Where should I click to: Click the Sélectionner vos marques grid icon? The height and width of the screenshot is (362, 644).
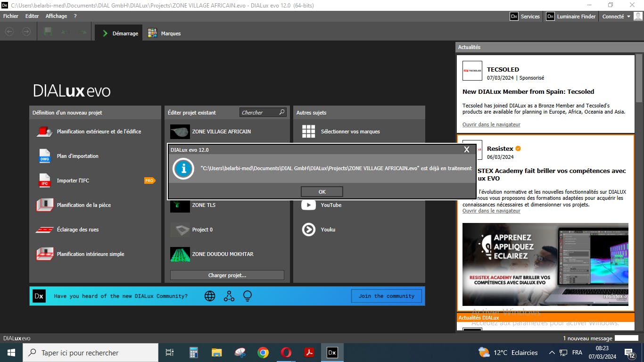(309, 132)
